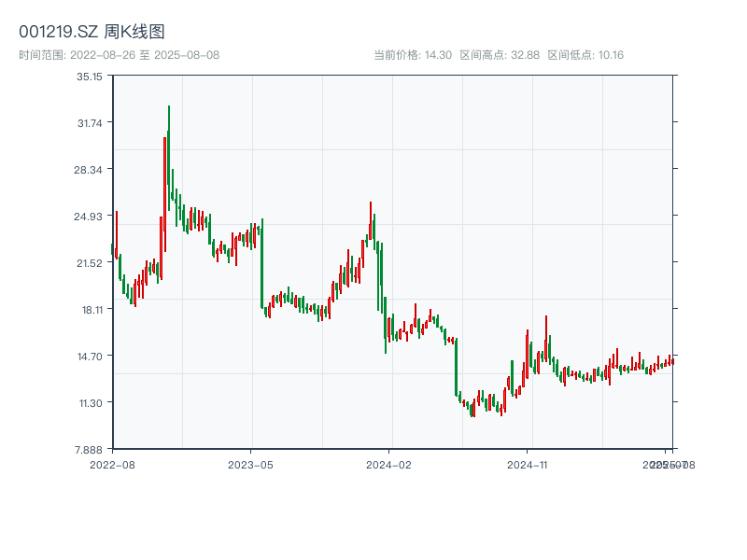Click the 2024-02 x-axis date label
This screenshot has height=560, width=747.
click(389, 464)
